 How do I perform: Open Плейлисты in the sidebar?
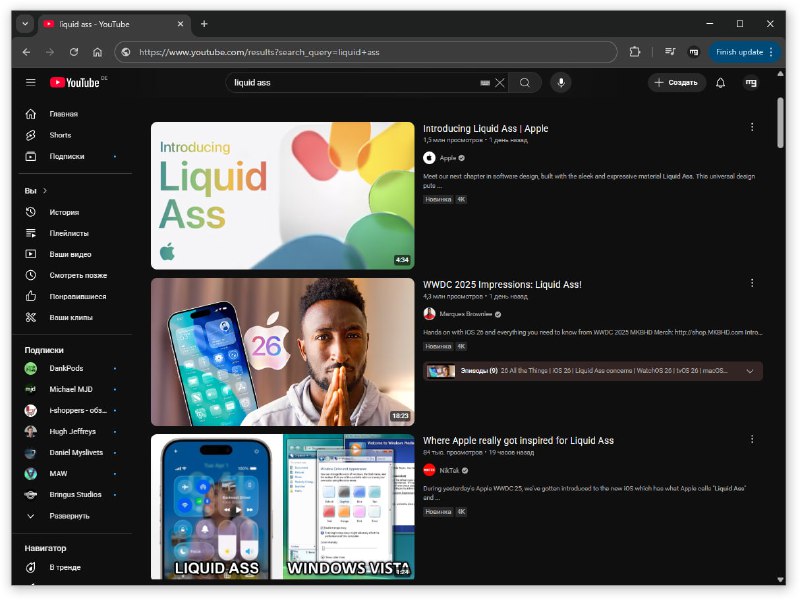(71, 233)
